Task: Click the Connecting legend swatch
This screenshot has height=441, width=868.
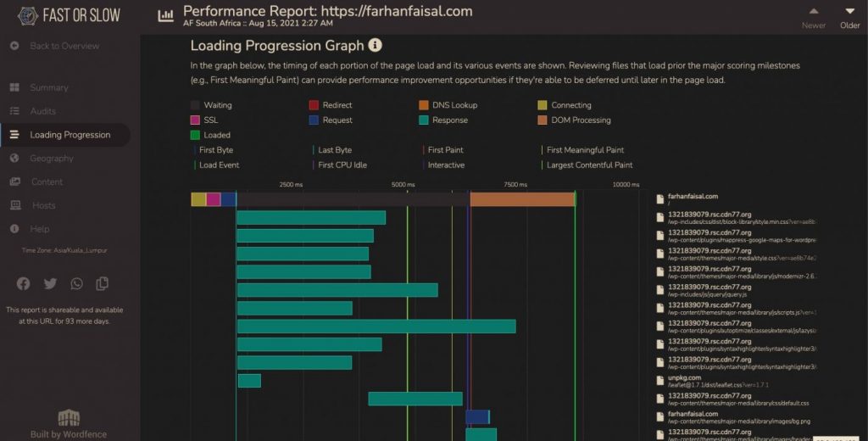Action: pyautogui.click(x=542, y=105)
